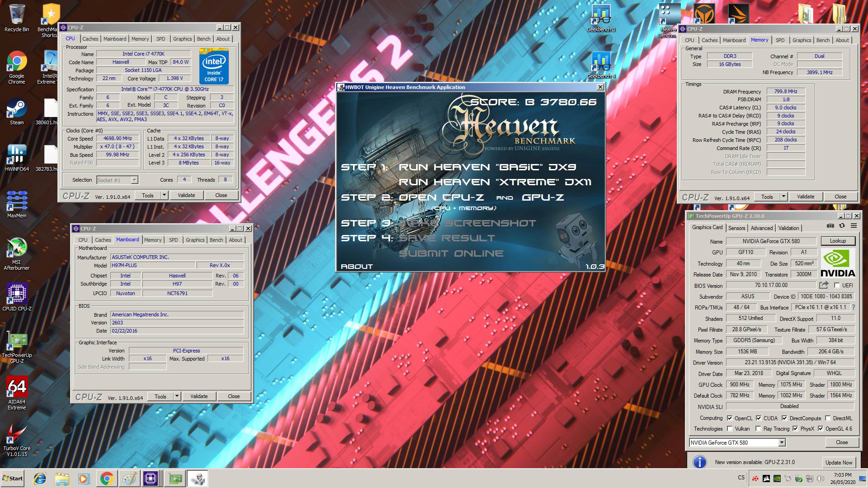Switch to the Bench tab in the CPU-Z CPU window
The width and height of the screenshot is (868, 488).
click(204, 39)
